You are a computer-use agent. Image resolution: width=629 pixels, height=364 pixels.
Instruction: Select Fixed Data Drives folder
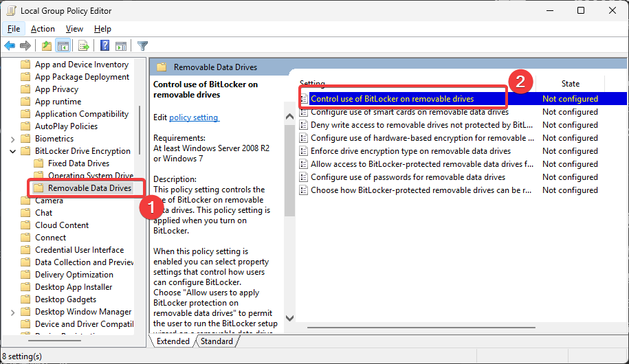78,163
